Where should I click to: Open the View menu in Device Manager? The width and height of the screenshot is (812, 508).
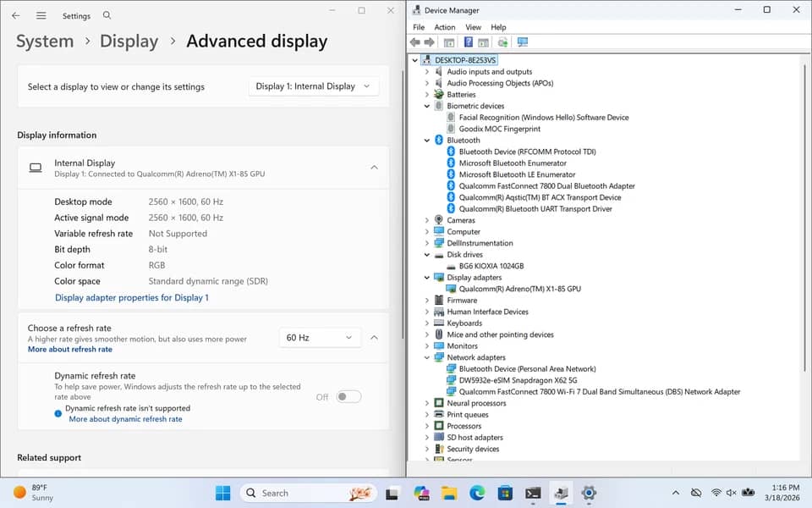(x=473, y=27)
